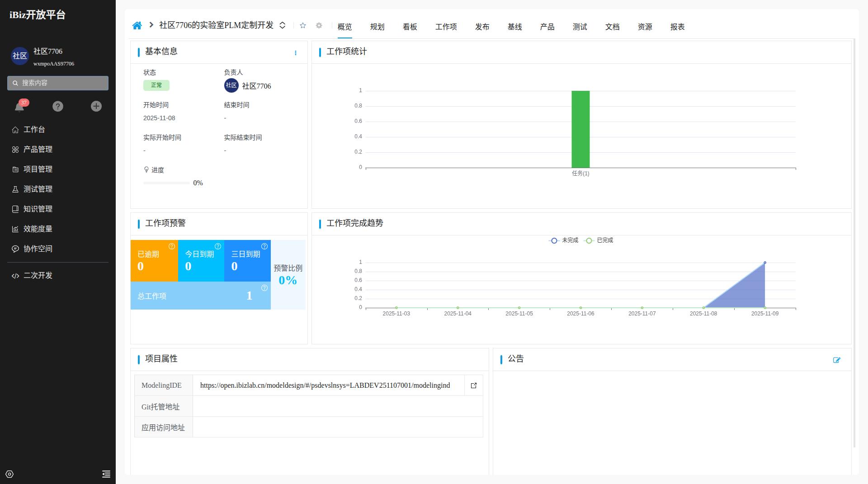Toggle 已完成 series in trend legend
This screenshot has height=484, width=868.
coord(599,240)
